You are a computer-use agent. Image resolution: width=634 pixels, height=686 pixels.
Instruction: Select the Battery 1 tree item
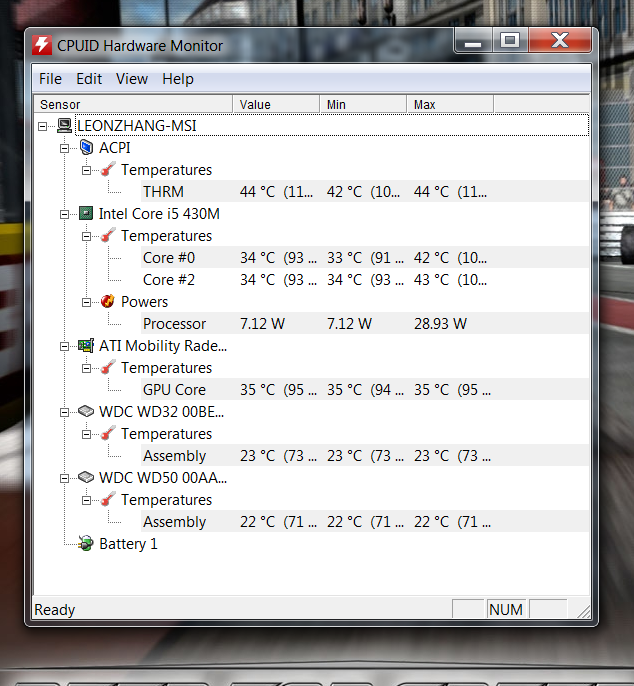(x=128, y=544)
